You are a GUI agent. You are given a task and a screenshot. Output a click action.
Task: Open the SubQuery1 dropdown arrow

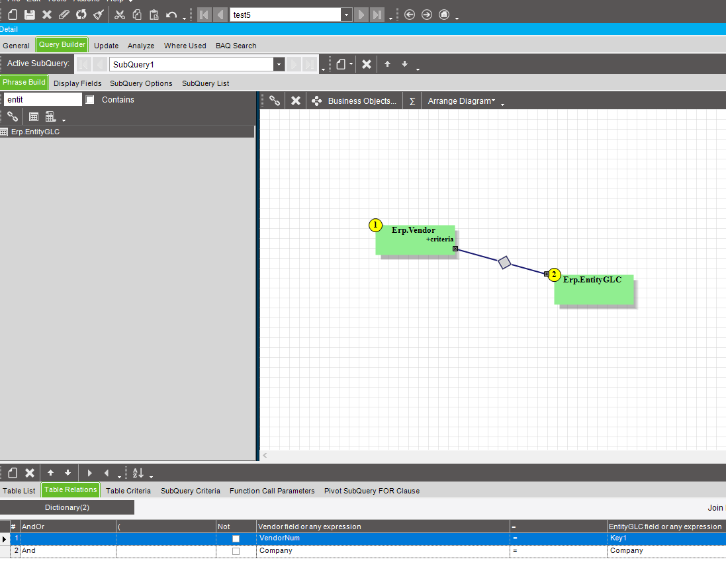(x=279, y=64)
